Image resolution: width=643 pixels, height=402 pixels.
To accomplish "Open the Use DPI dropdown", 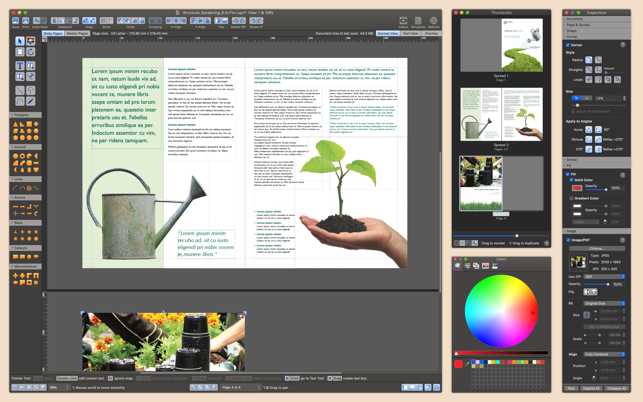I will coord(604,276).
